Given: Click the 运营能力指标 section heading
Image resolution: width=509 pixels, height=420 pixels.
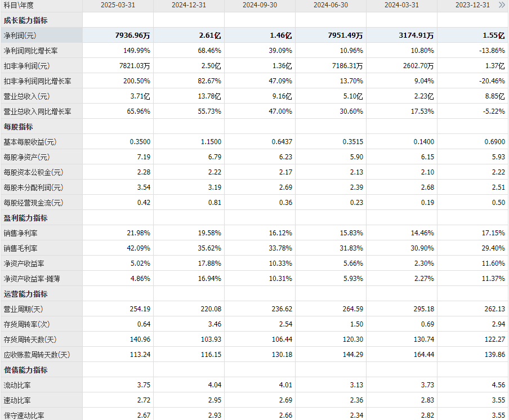Looking at the screenshot, I should (26, 294).
